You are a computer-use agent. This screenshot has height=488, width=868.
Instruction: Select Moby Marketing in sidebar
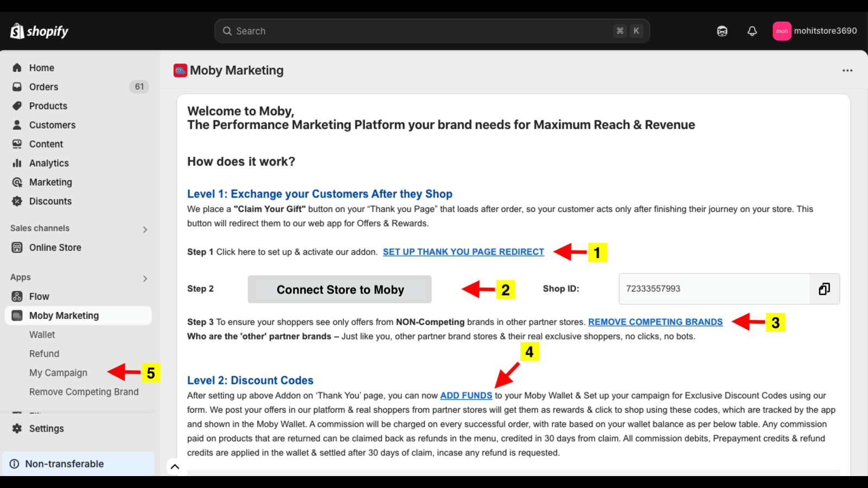(78, 316)
